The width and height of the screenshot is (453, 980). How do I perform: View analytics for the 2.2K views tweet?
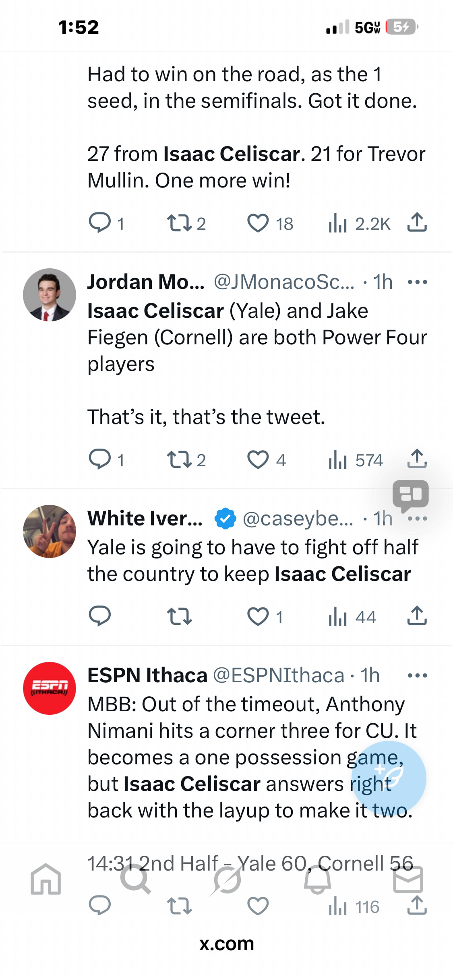point(359,224)
